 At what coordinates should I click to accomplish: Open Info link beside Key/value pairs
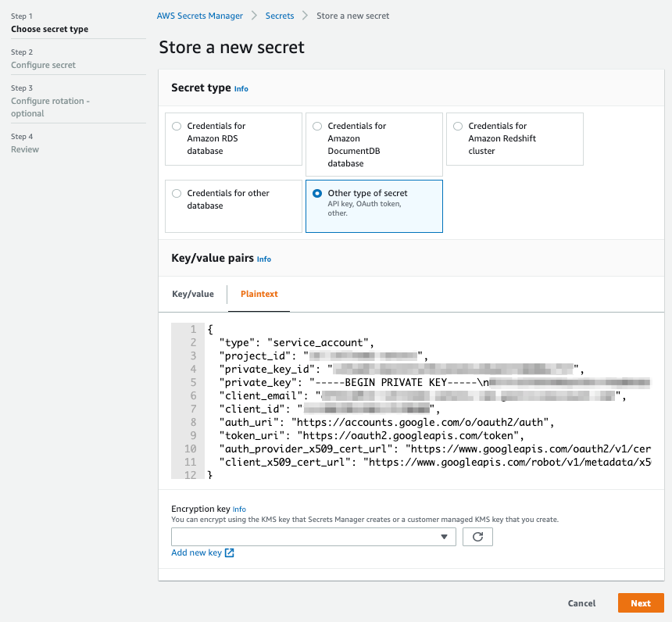point(264,259)
